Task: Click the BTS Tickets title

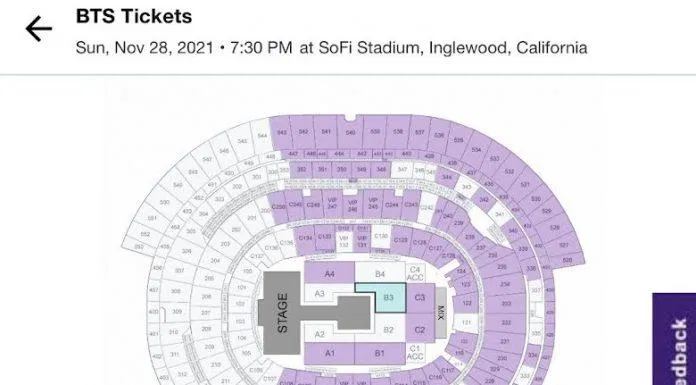Action: pyautogui.click(x=134, y=16)
